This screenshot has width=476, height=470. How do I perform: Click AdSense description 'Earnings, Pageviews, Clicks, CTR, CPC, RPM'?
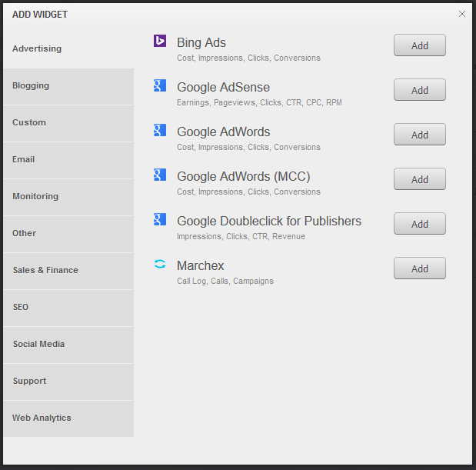pyautogui.click(x=259, y=102)
